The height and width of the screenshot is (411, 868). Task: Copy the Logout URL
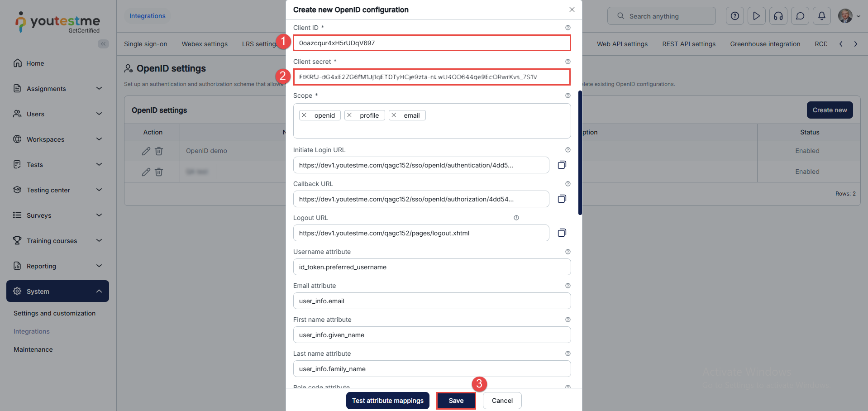tap(562, 233)
